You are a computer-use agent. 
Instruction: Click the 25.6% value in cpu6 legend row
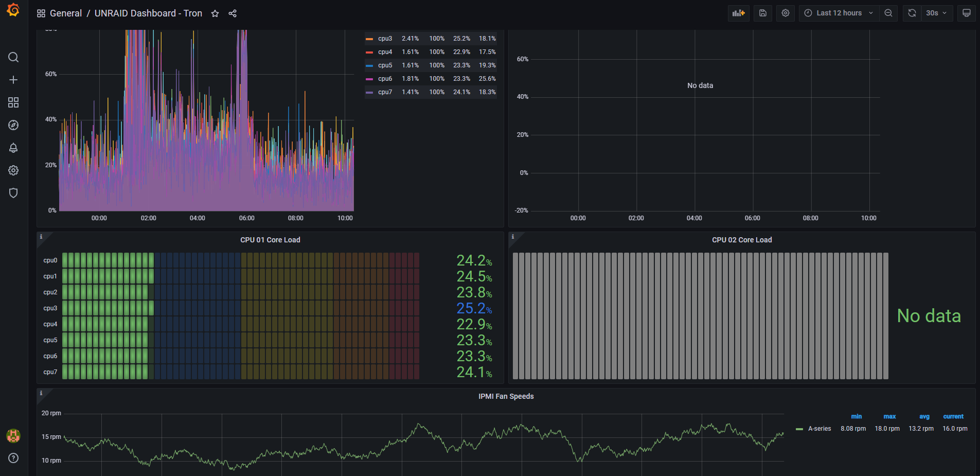(487, 79)
